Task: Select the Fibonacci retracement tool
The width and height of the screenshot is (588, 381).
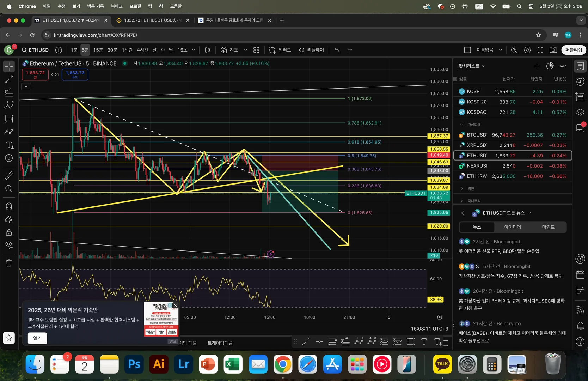Action: [x=9, y=93]
